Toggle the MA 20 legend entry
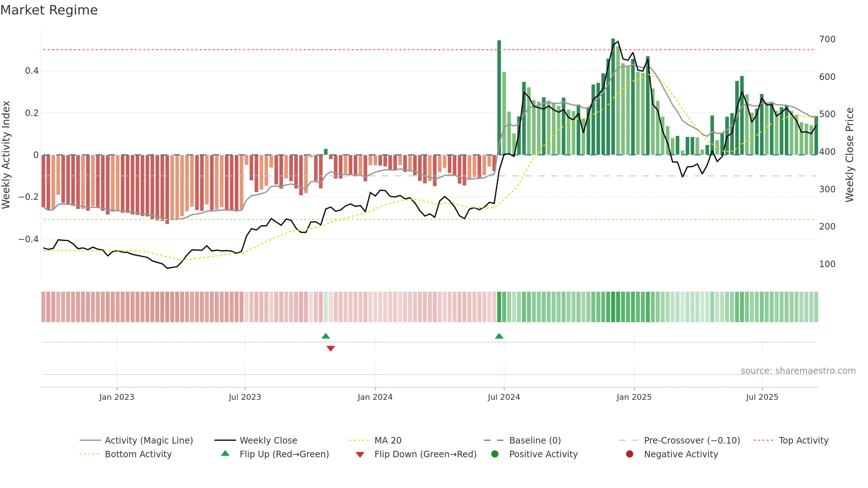Image resolution: width=868 pixels, height=488 pixels. 375,440
